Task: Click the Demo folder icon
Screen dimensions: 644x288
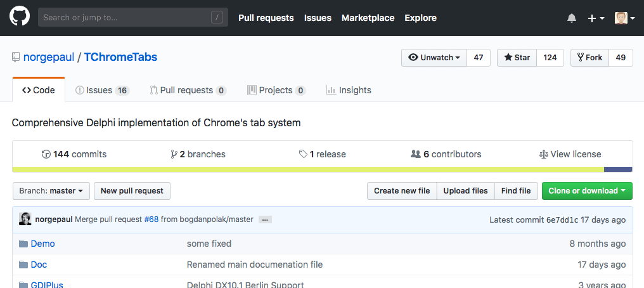Action: 23,244
